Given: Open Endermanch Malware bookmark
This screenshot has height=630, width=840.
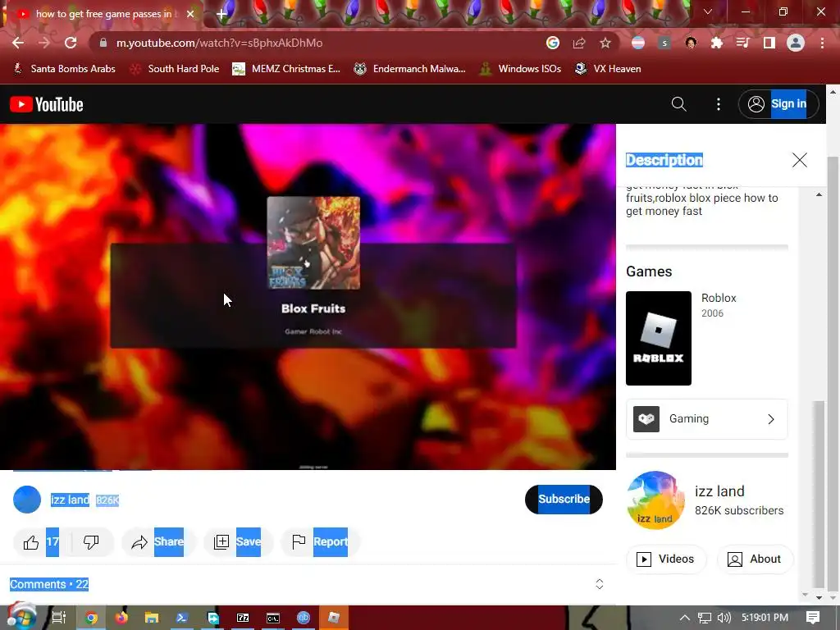Looking at the screenshot, I should click(x=409, y=69).
